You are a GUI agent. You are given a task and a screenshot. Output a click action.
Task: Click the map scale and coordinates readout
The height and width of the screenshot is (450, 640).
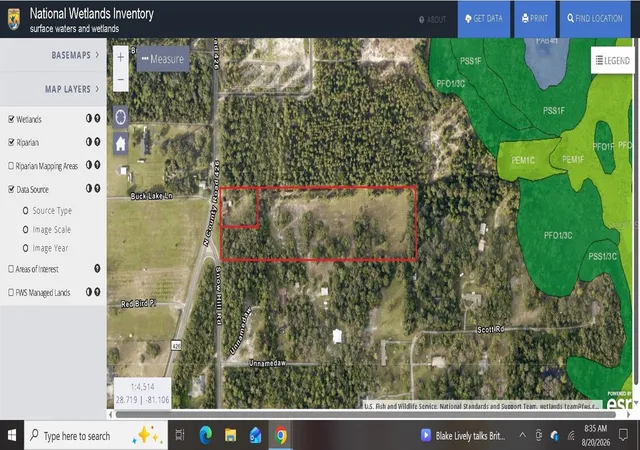coord(142,393)
